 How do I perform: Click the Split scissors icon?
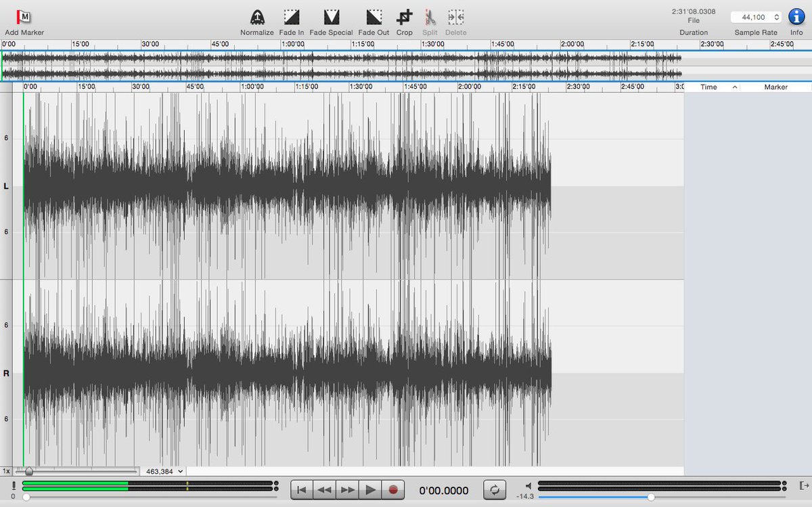[x=430, y=16]
